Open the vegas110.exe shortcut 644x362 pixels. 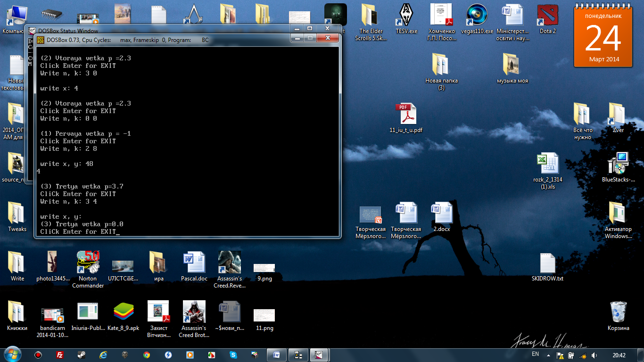(x=476, y=16)
